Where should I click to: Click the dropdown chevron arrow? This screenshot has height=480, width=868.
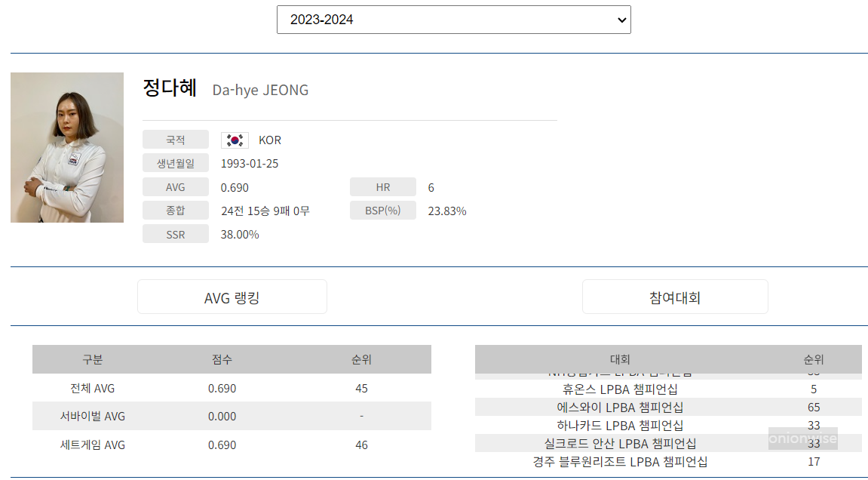click(621, 19)
